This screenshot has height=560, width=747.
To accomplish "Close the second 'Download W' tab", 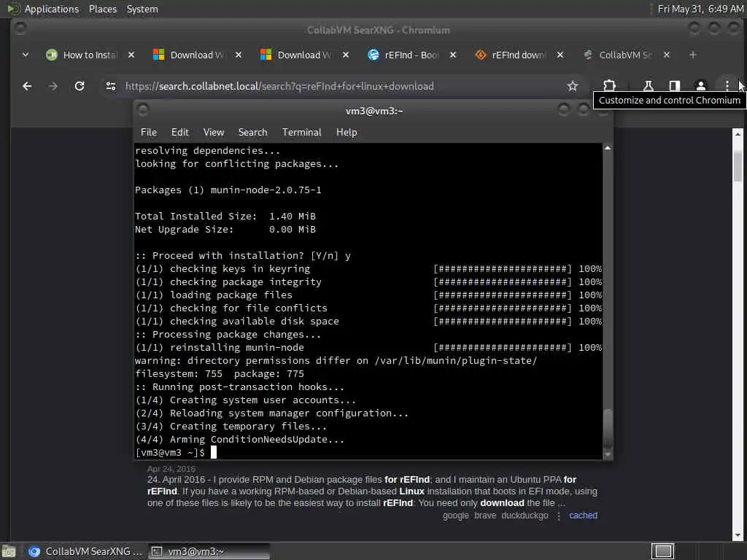I will coord(346,55).
